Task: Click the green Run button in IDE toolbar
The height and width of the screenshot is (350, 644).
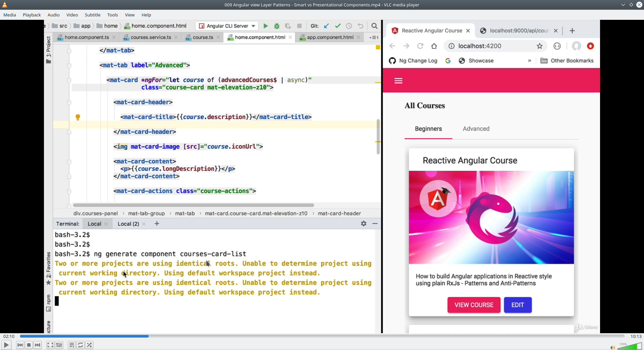Action: (266, 26)
